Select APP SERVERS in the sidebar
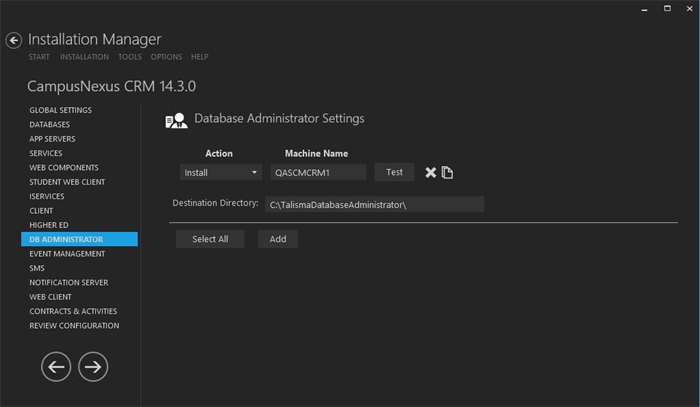This screenshot has height=407, width=700. (x=52, y=139)
